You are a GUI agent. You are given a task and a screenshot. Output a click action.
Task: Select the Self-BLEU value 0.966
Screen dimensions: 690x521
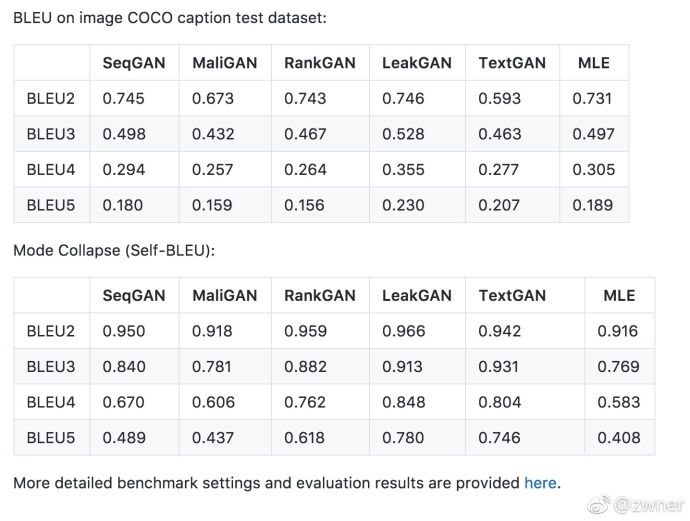click(x=403, y=331)
